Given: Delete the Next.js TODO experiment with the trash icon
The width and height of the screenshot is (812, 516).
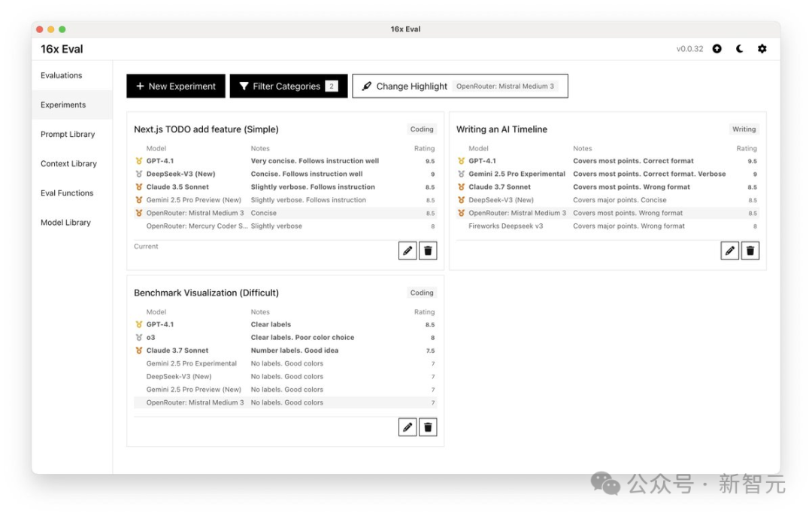Looking at the screenshot, I should click(428, 250).
